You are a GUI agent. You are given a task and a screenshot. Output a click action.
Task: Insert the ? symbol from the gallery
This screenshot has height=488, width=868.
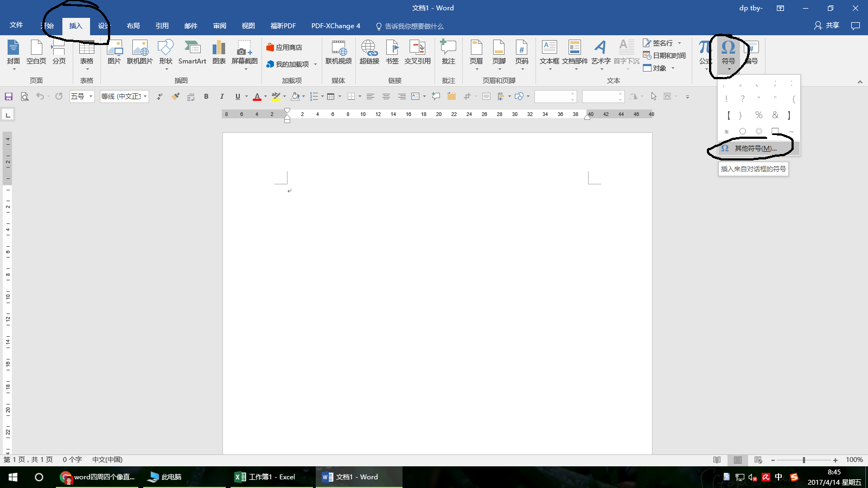coord(743,99)
